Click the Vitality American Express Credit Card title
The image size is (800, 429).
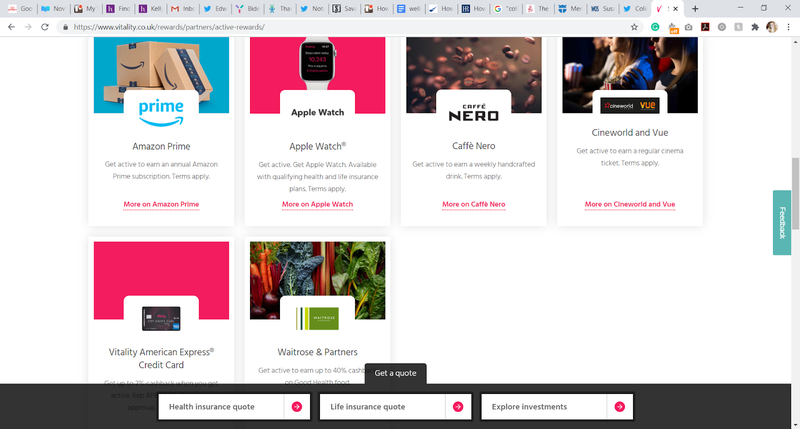click(x=161, y=358)
